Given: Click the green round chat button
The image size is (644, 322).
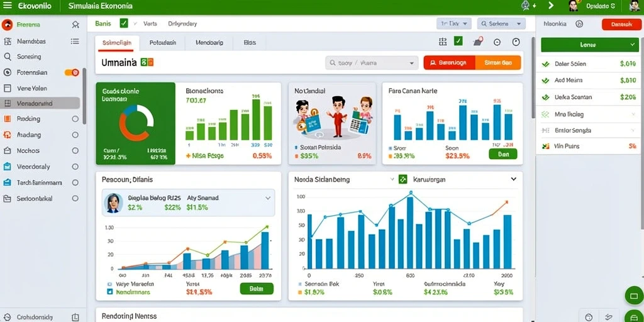Looking at the screenshot, I should (x=634, y=296).
